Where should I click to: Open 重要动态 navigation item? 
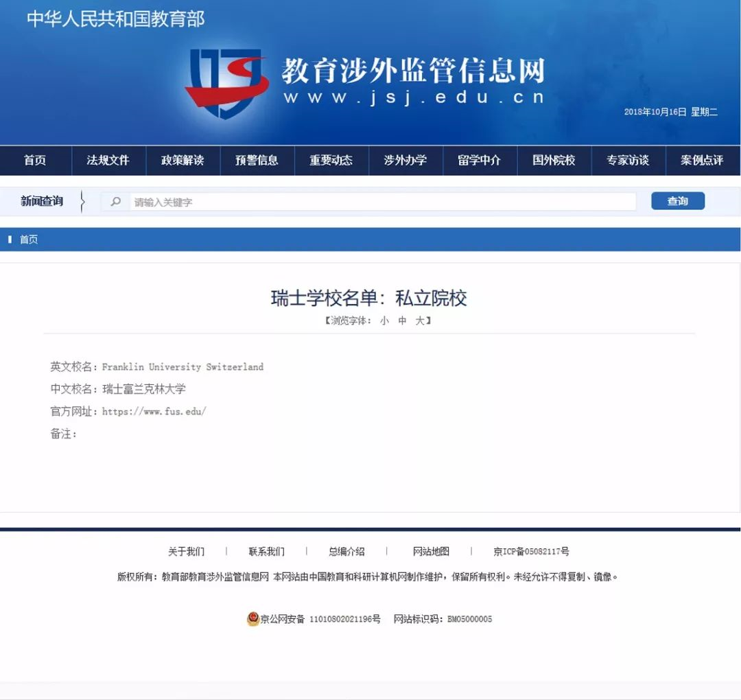(x=331, y=160)
